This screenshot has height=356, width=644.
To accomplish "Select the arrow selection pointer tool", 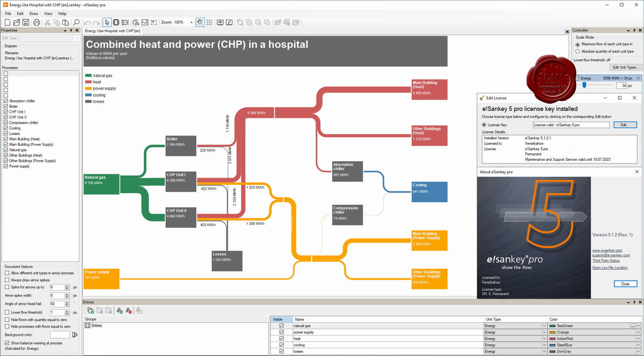I will point(107,23).
